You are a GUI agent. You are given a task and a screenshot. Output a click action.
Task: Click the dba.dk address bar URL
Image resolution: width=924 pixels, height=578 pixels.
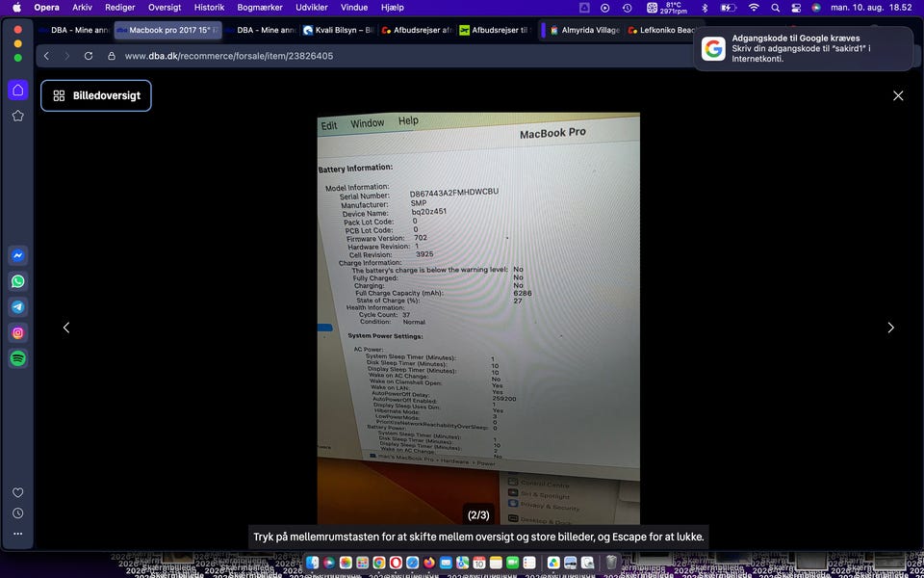click(229, 56)
